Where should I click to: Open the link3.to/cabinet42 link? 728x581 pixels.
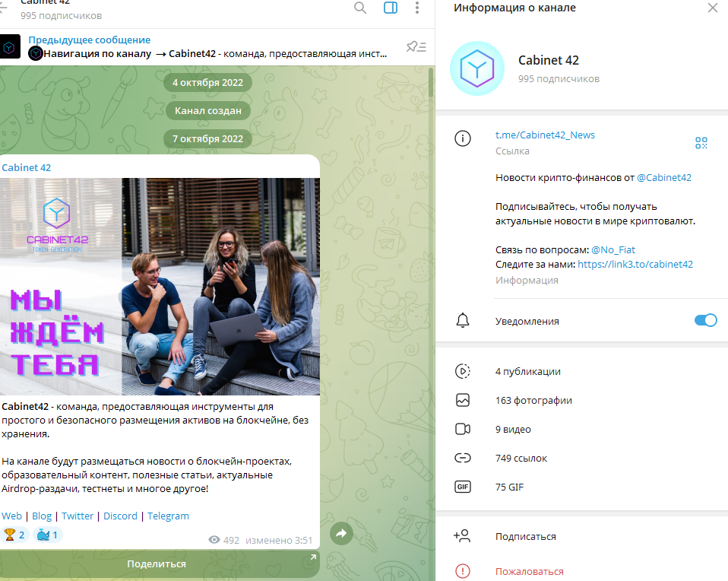click(x=635, y=264)
